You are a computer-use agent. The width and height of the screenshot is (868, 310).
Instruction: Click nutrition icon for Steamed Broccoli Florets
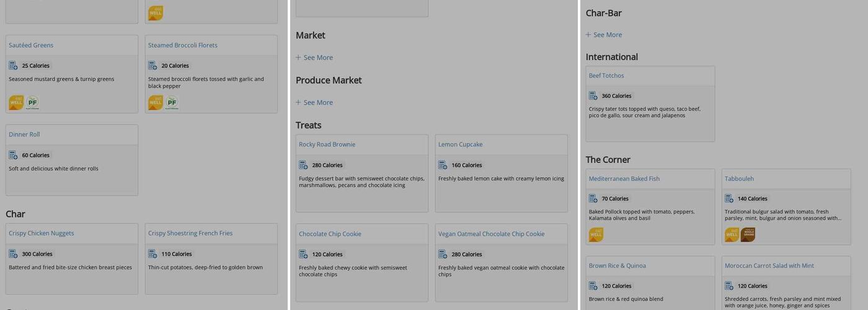[x=153, y=66]
